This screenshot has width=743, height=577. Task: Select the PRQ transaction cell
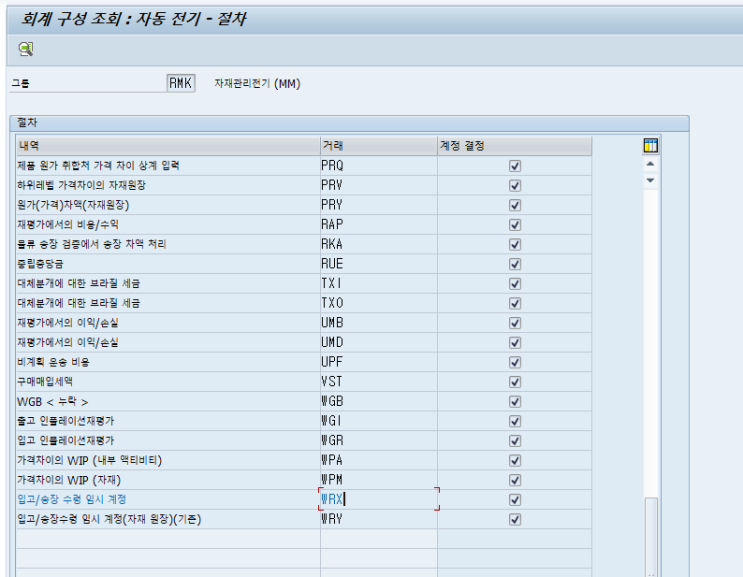(x=379, y=166)
